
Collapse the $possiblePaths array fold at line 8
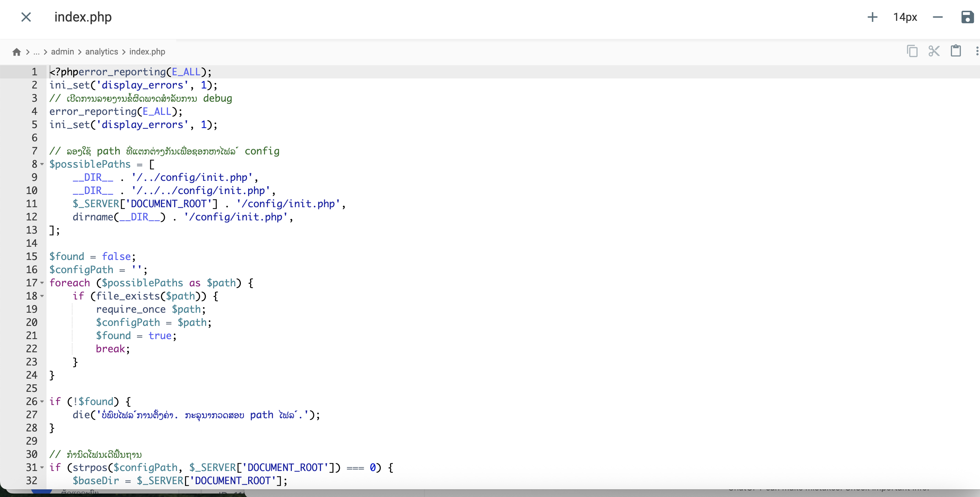42,165
